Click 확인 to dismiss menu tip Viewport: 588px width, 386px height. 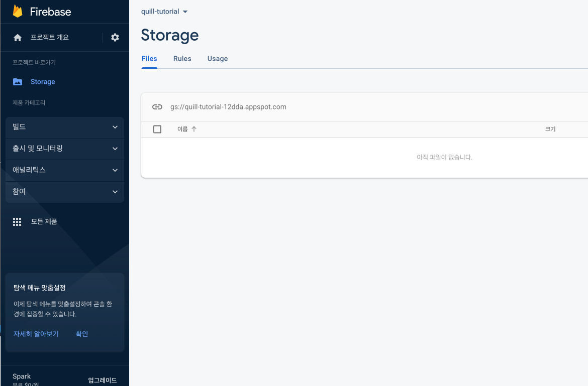(x=82, y=334)
